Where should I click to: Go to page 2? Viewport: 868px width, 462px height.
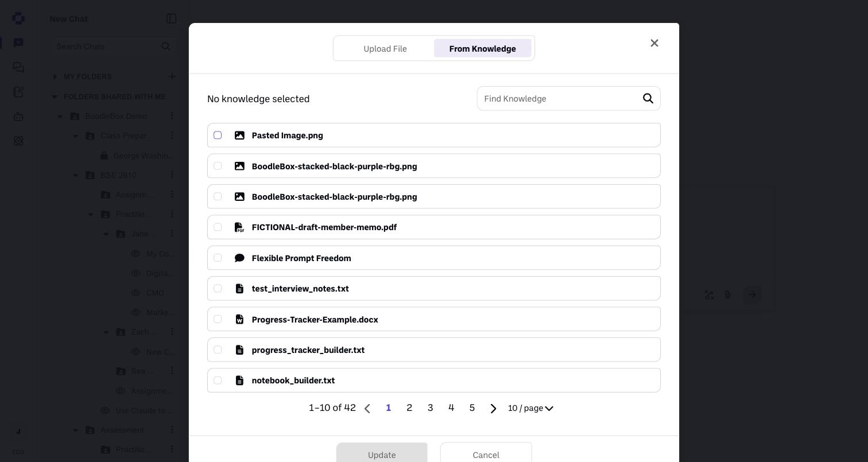(409, 408)
